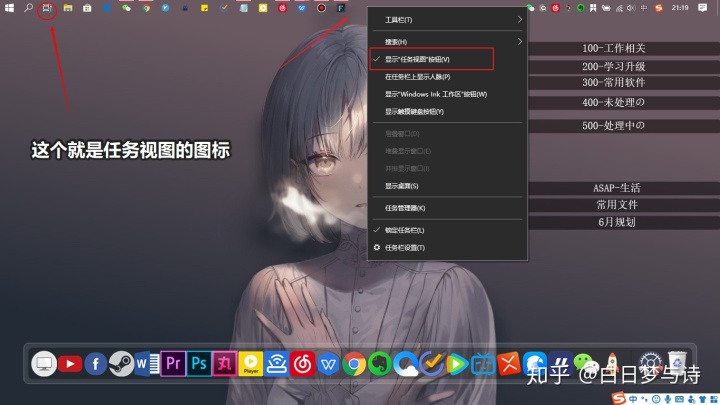This screenshot has height=405, width=720.
Task: Open NetEase Cloud Music in dock
Action: [302, 364]
